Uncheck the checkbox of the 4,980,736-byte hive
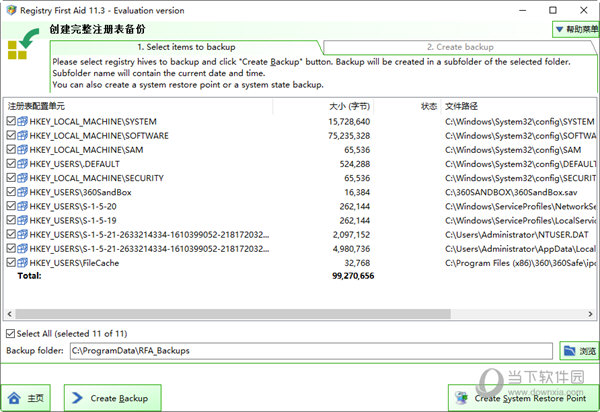This screenshot has height=412, width=600. 11,249
